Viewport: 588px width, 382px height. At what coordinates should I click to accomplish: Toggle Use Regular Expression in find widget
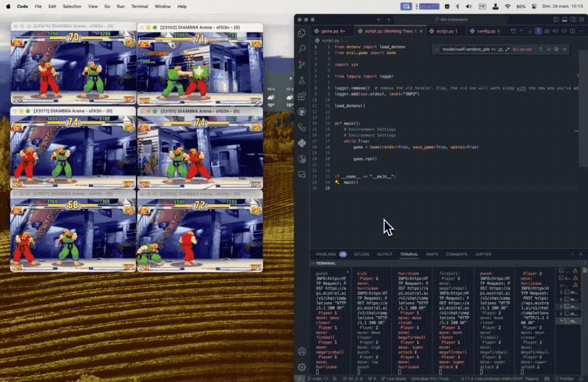pos(506,49)
